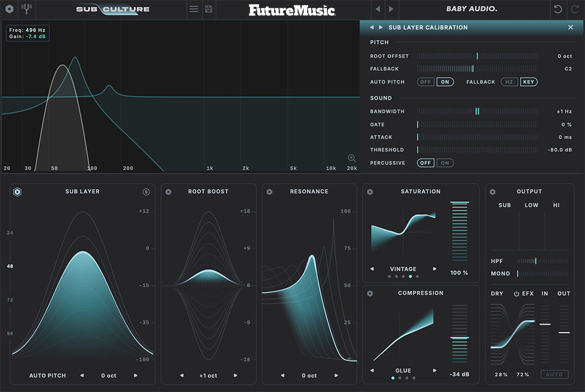This screenshot has width=585, height=392.
Task: Decrease Sub Layer octave with left arrow
Action: 82,376
